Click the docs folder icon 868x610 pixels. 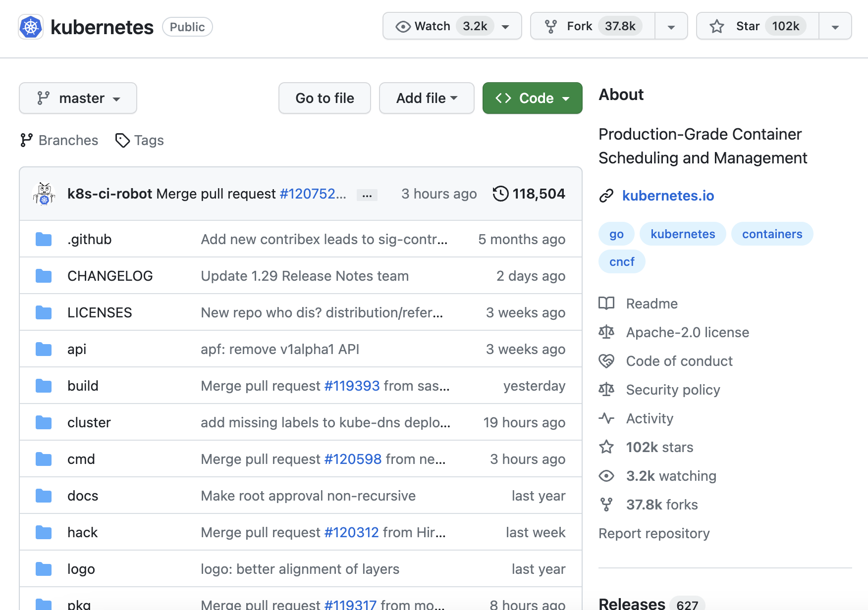(44, 496)
